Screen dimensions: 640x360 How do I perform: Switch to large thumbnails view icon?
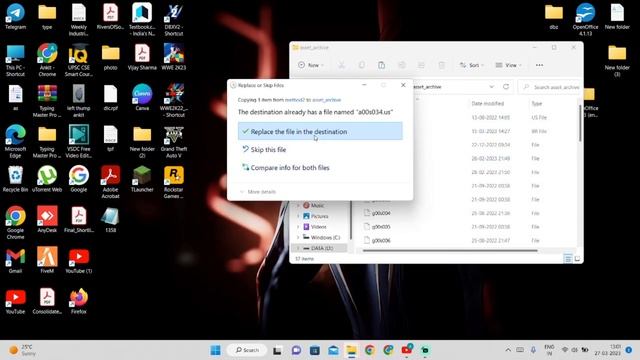click(577, 259)
